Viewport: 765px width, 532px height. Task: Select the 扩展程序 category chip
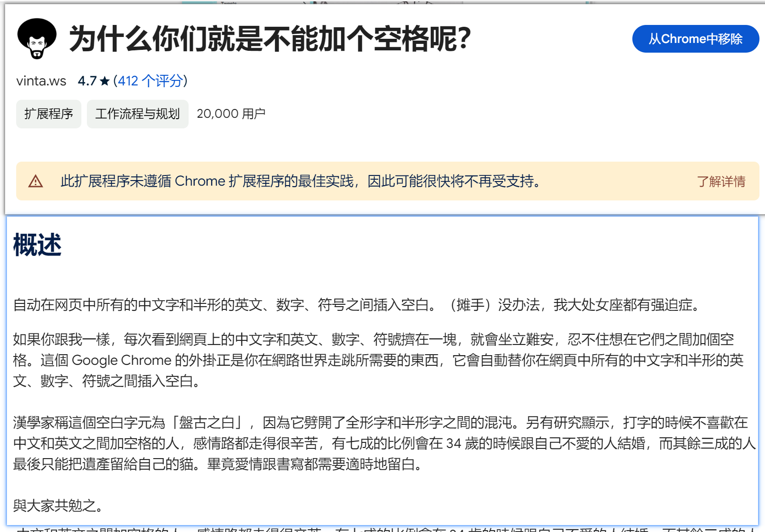coord(49,114)
